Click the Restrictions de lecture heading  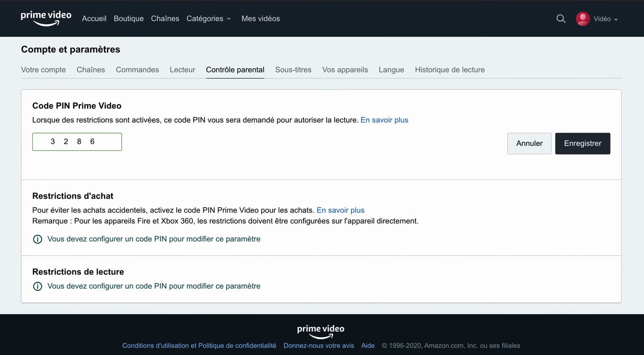click(x=78, y=272)
